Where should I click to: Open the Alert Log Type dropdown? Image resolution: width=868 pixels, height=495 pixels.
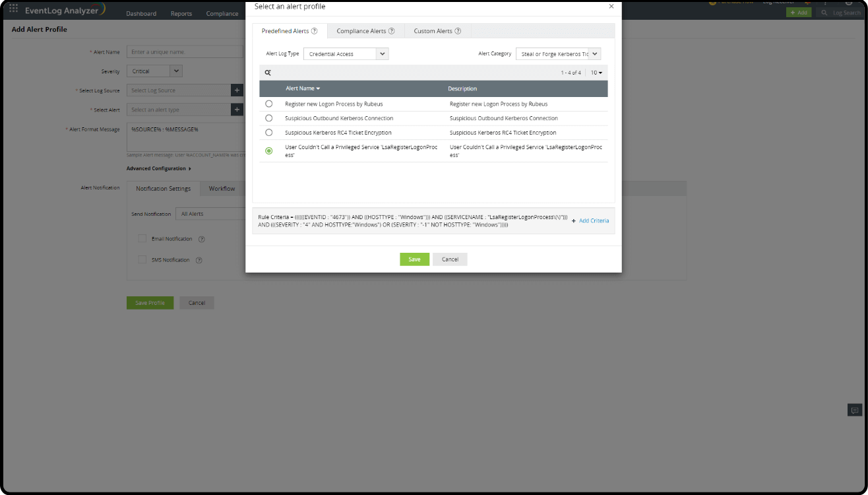tap(346, 54)
